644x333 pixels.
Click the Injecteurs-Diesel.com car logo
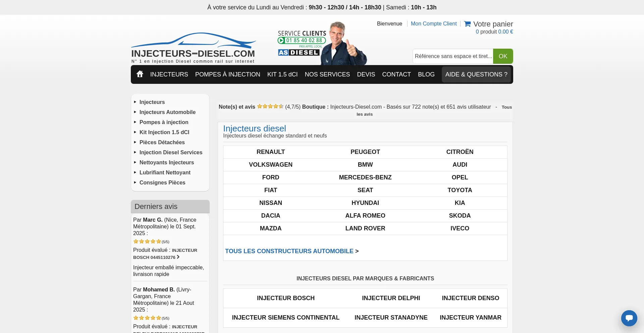click(193, 48)
